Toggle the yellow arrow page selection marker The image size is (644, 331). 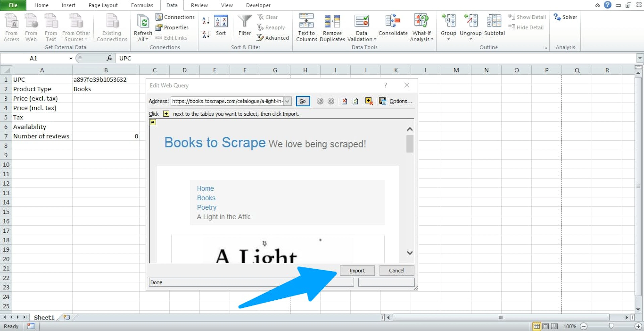coord(153,122)
